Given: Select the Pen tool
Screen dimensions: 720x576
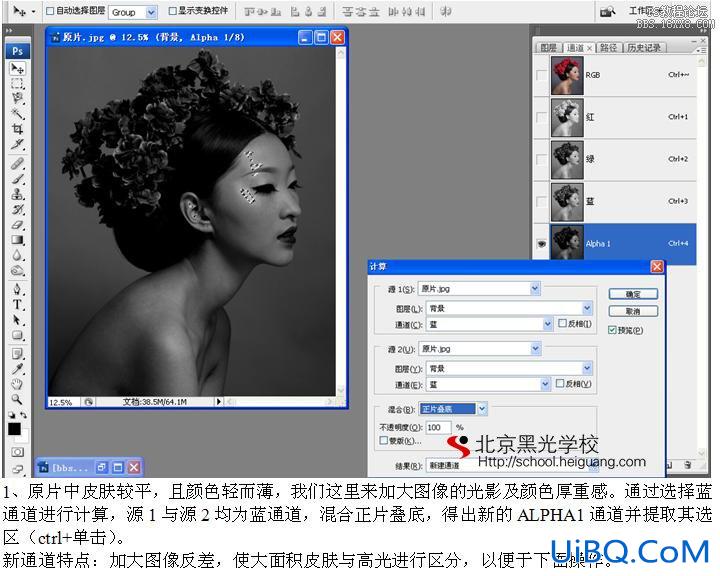Looking at the screenshot, I should pos(17,289).
